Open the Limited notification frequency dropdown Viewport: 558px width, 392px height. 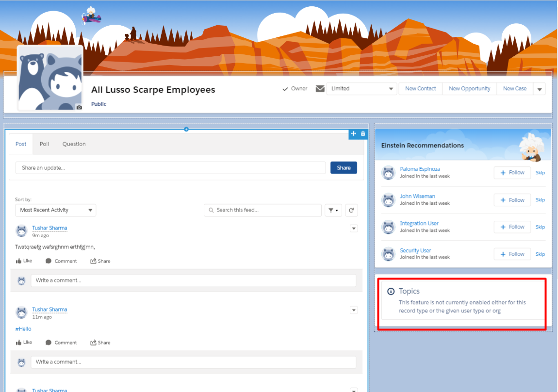361,89
